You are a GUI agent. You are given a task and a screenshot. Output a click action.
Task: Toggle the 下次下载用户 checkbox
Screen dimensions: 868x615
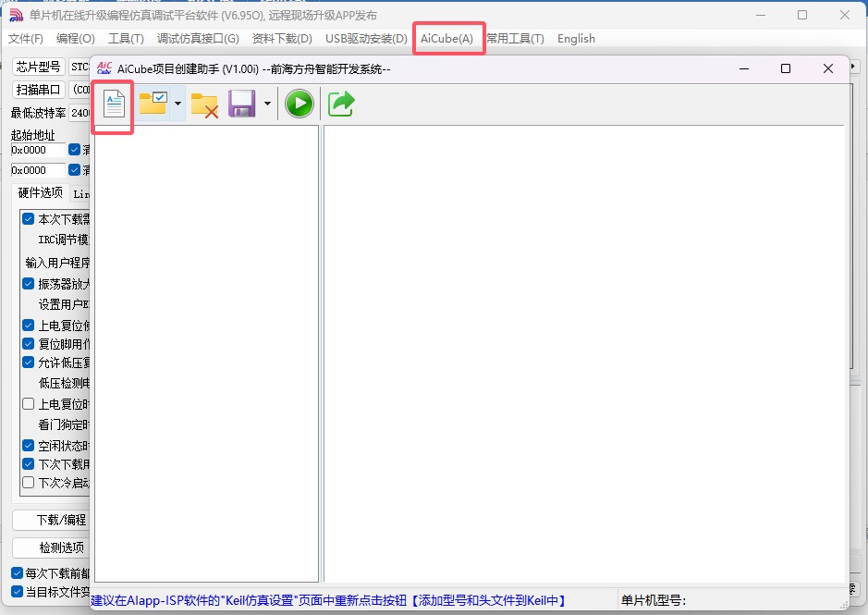point(29,463)
